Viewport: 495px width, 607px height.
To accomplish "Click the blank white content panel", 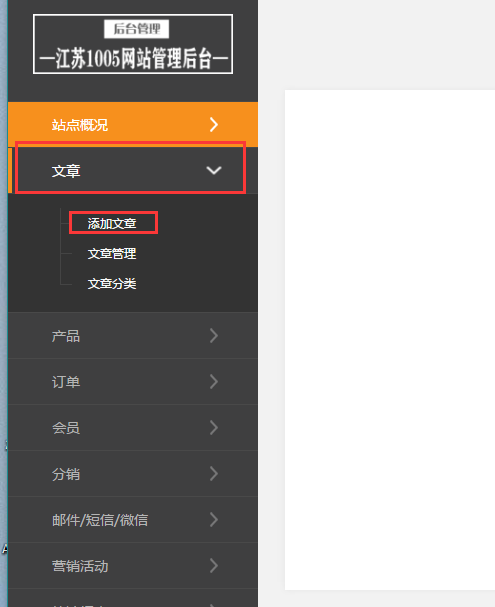I will (x=390, y=340).
